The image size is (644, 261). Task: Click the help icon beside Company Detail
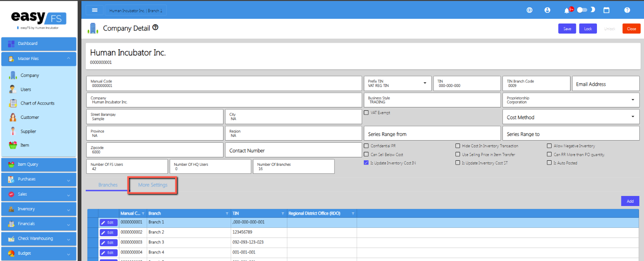(155, 28)
